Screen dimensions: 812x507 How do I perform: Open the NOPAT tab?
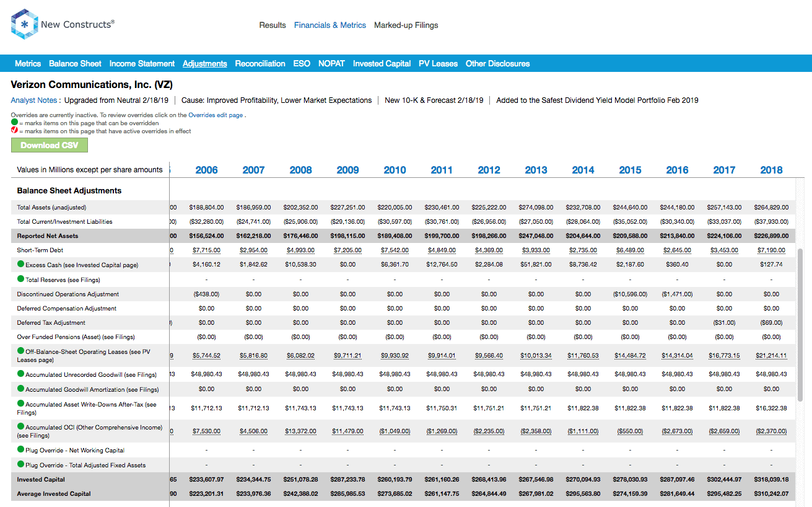click(331, 63)
